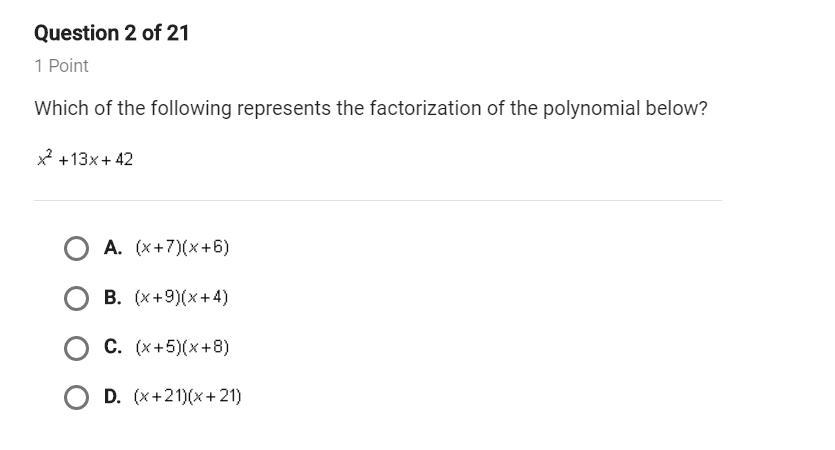Click the bold letter label C.
The height and width of the screenshot is (450, 835).
tap(113, 347)
